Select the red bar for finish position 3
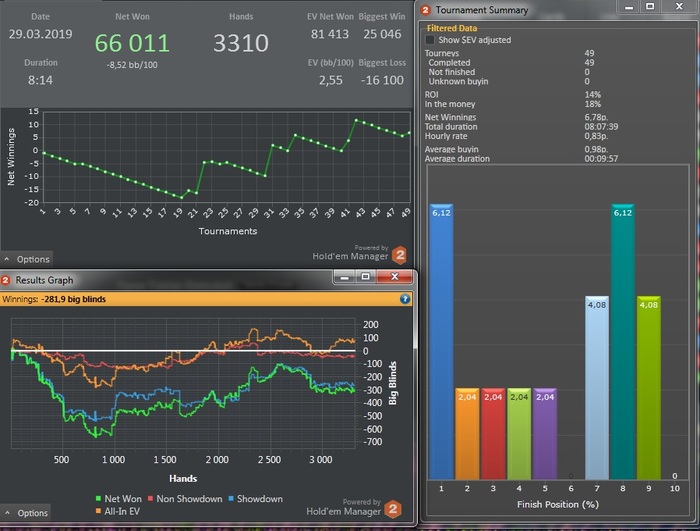Image resolution: width=700 pixels, height=531 pixels. coord(493,434)
